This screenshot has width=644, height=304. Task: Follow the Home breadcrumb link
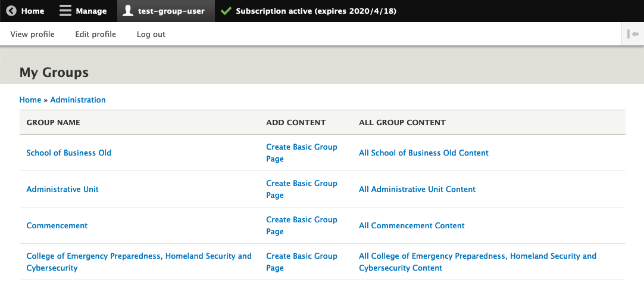(x=30, y=100)
